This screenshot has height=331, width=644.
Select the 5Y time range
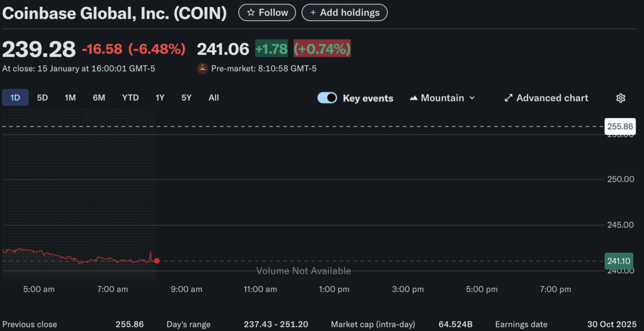(187, 98)
